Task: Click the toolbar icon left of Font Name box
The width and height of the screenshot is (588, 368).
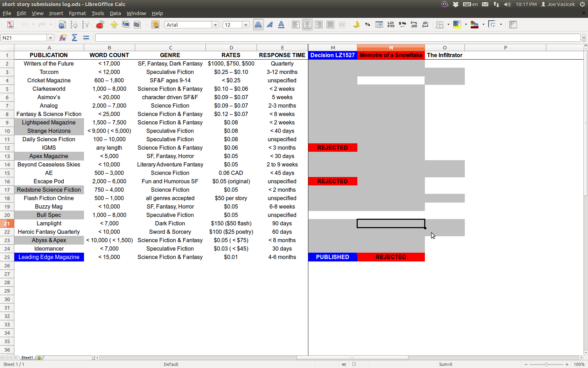Action: tap(155, 25)
